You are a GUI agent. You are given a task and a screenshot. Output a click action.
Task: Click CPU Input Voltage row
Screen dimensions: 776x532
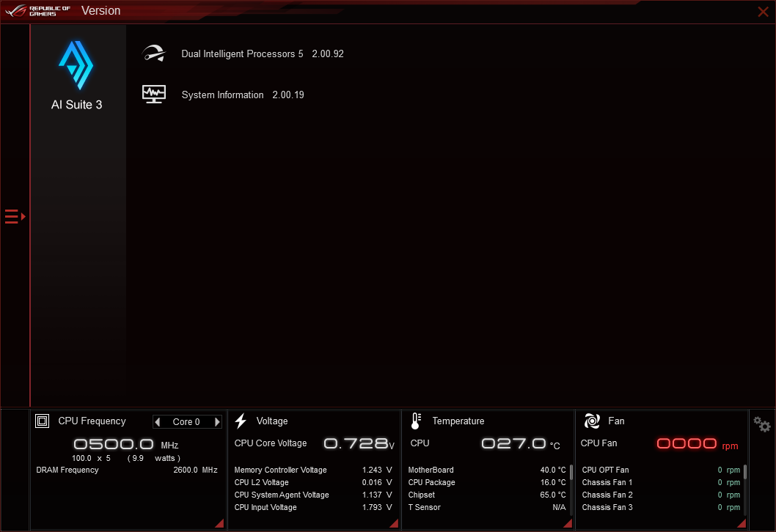pyautogui.click(x=313, y=507)
